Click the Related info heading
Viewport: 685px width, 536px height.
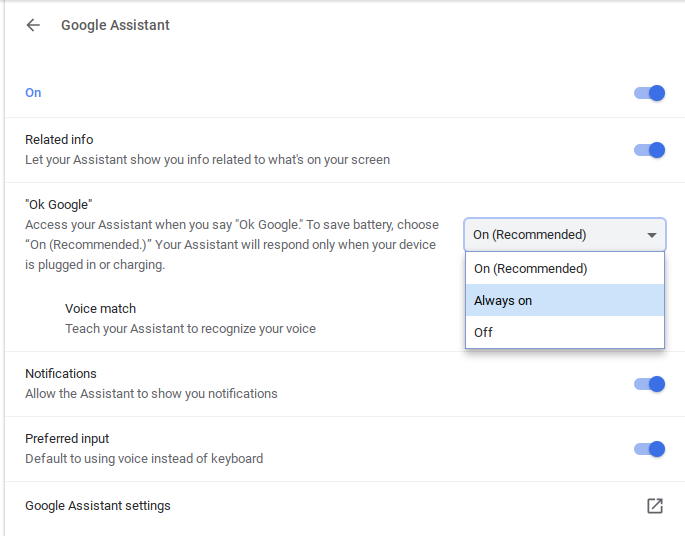click(x=59, y=140)
